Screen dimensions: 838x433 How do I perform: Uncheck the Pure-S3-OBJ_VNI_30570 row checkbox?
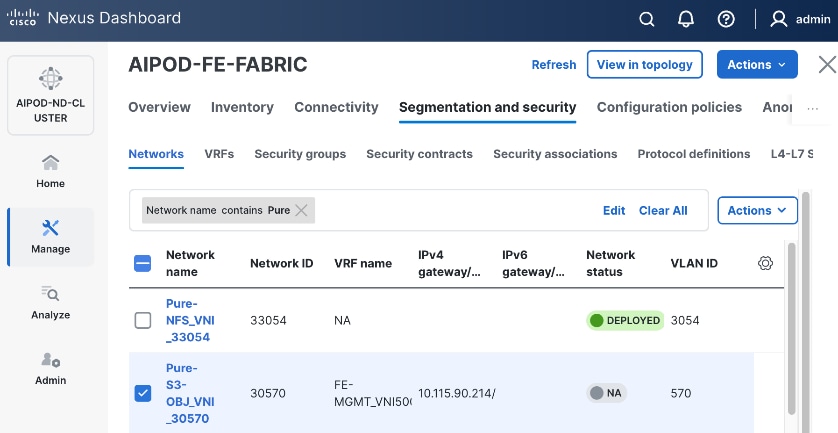pos(143,393)
